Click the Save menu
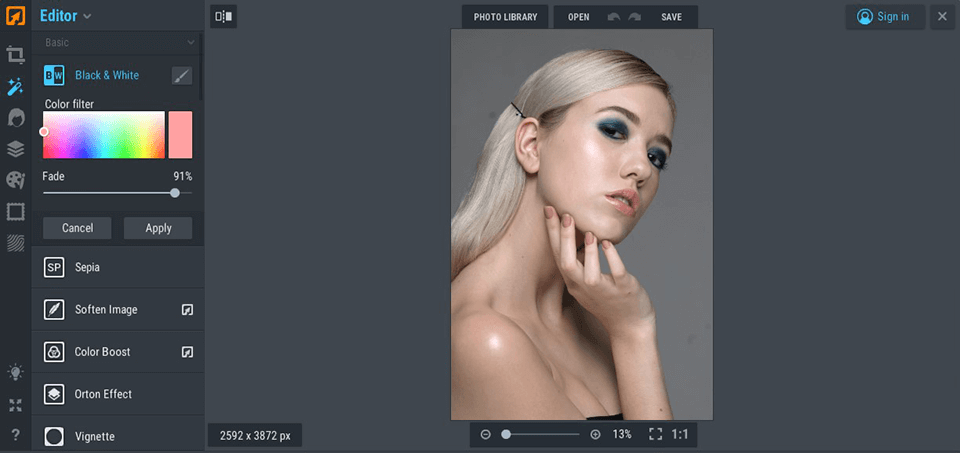Viewport: 960px width, 453px height. coord(672,17)
